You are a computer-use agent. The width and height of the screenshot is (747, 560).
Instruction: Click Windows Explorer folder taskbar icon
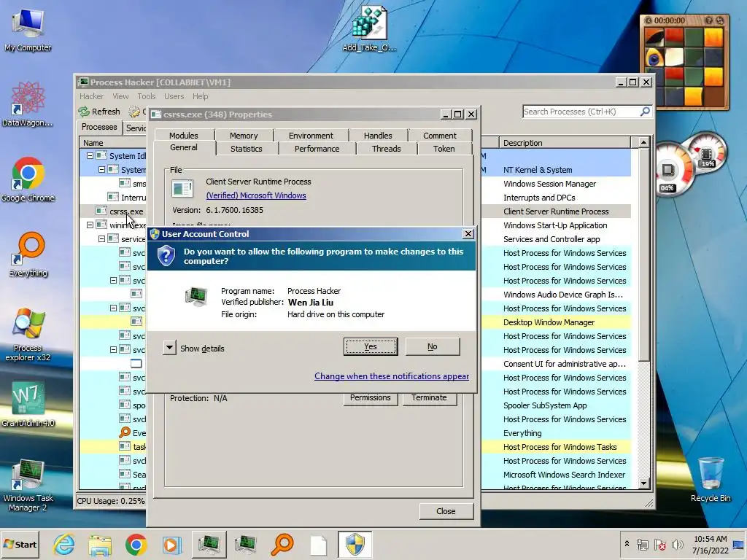point(100,544)
